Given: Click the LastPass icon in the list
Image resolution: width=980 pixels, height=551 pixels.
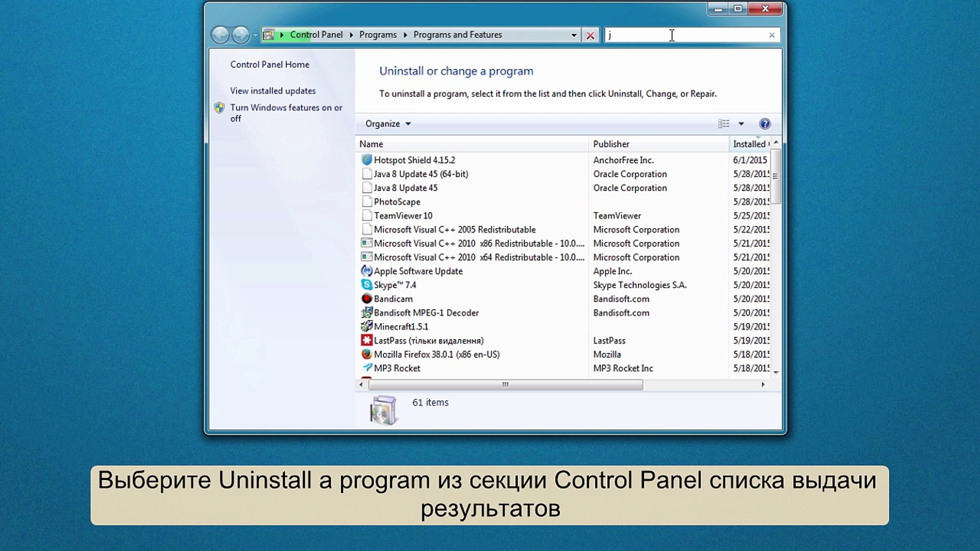Looking at the screenshot, I should point(367,340).
